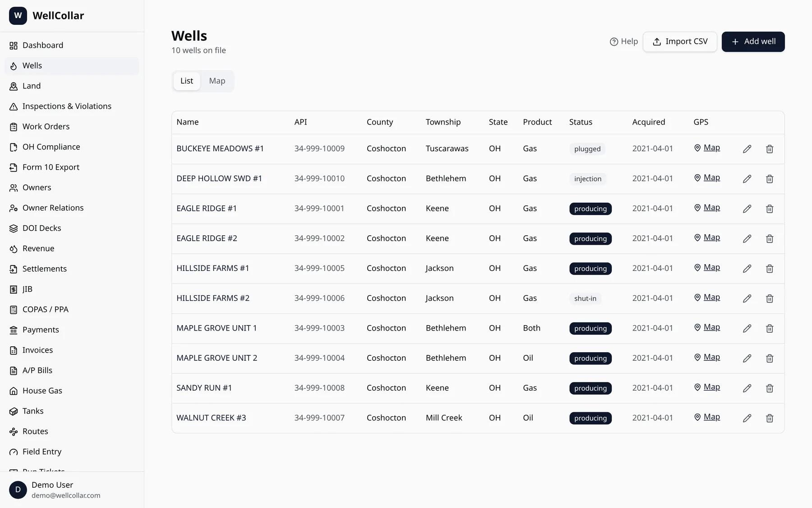Click the plugged status badge
This screenshot has width=812, height=508.
[x=587, y=149]
